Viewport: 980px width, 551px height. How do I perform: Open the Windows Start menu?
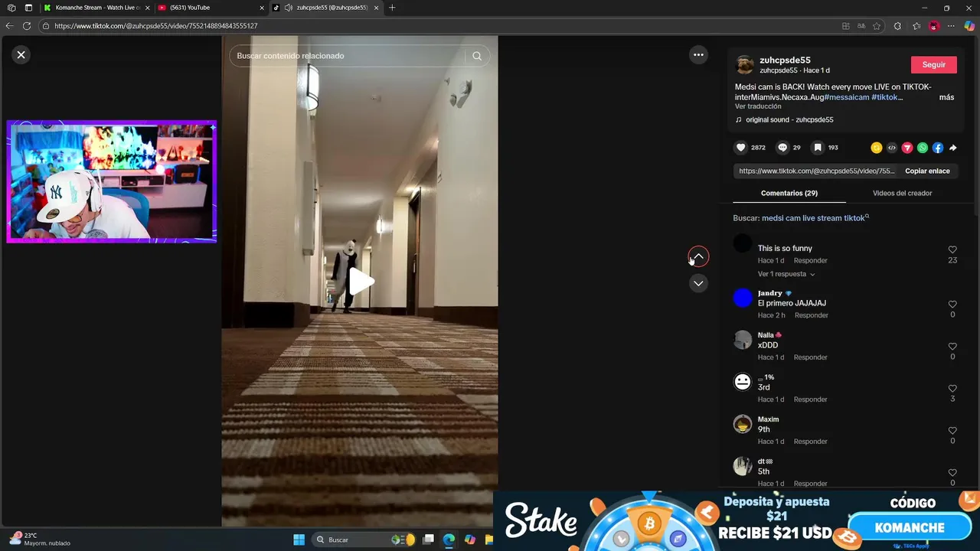coord(299,540)
